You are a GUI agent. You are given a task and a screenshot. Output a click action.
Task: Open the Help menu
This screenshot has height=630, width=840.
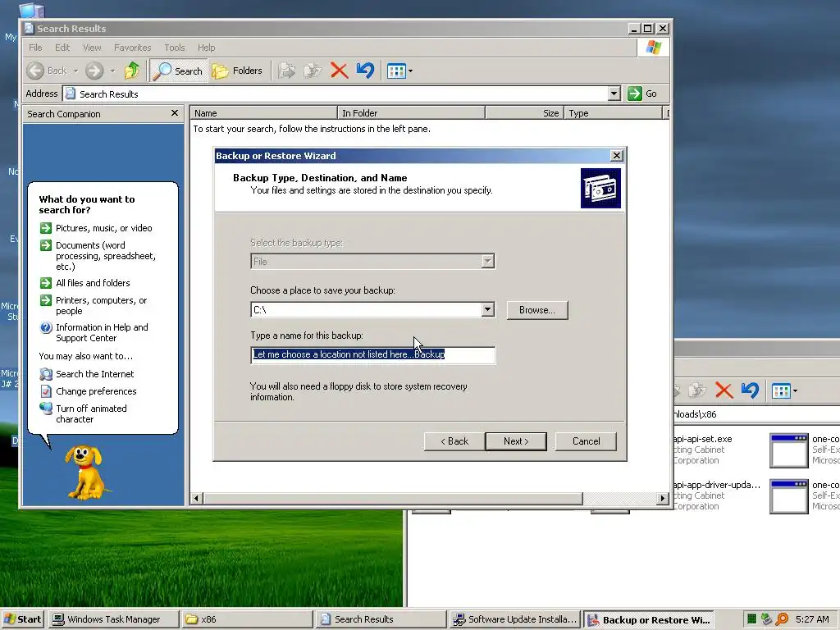coord(206,48)
